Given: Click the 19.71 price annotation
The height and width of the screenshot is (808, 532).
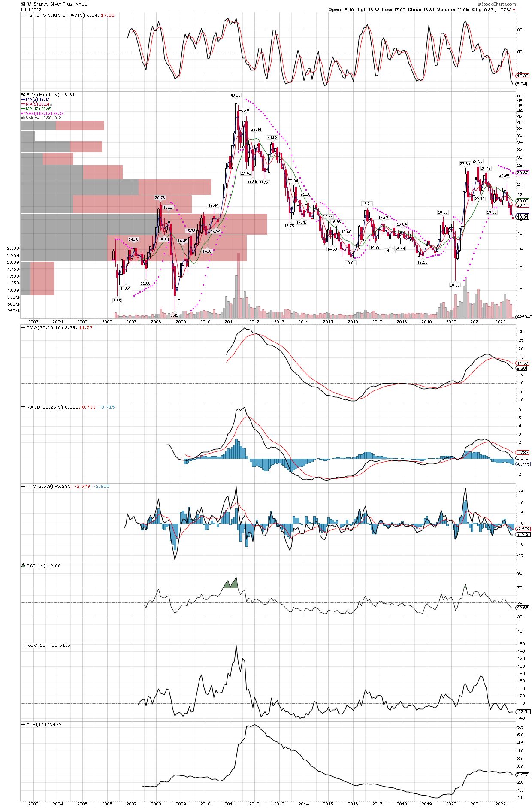Looking at the screenshot, I should [x=367, y=204].
